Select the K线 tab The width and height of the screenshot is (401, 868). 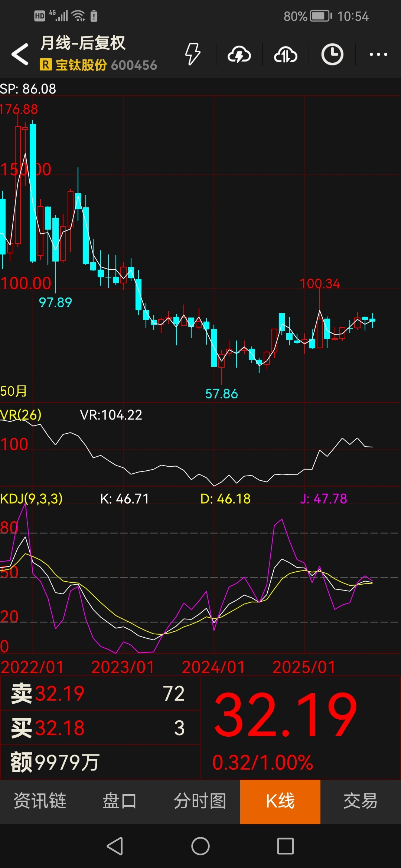pos(280,801)
